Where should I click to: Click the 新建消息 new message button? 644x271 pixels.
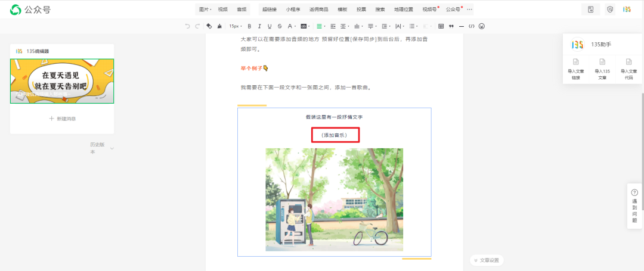point(62,119)
